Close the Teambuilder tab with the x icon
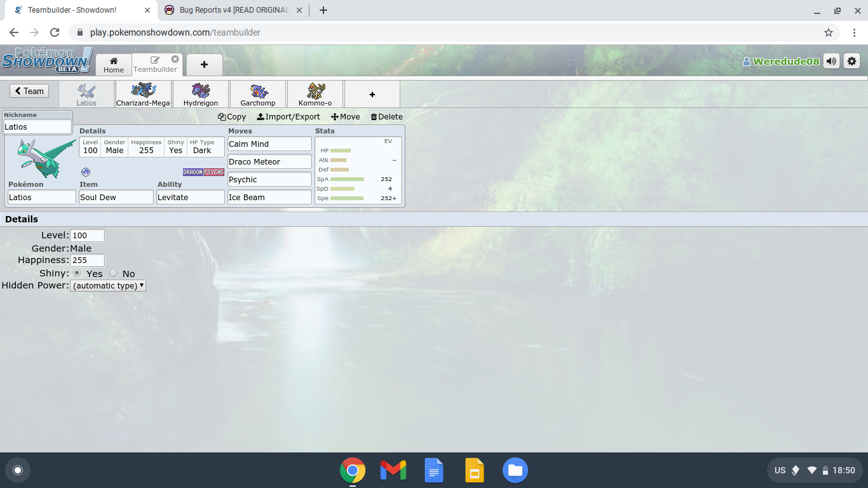The width and height of the screenshot is (868, 488). point(175,59)
